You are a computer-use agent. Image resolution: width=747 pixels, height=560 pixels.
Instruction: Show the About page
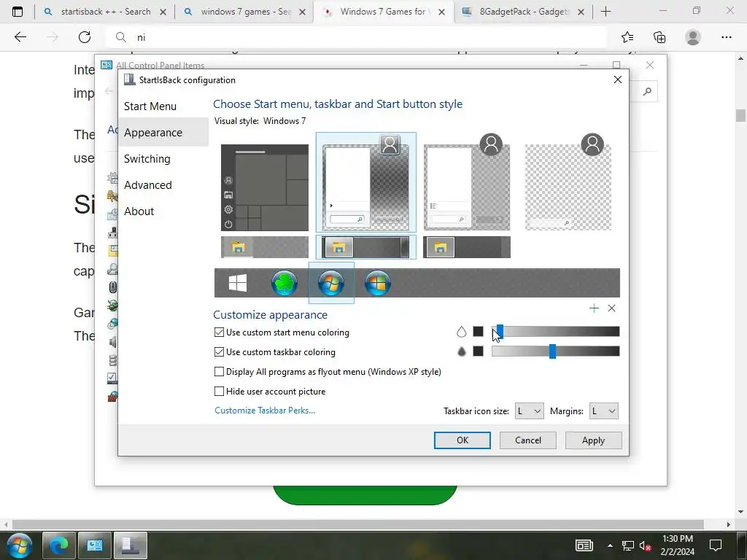pyautogui.click(x=139, y=211)
